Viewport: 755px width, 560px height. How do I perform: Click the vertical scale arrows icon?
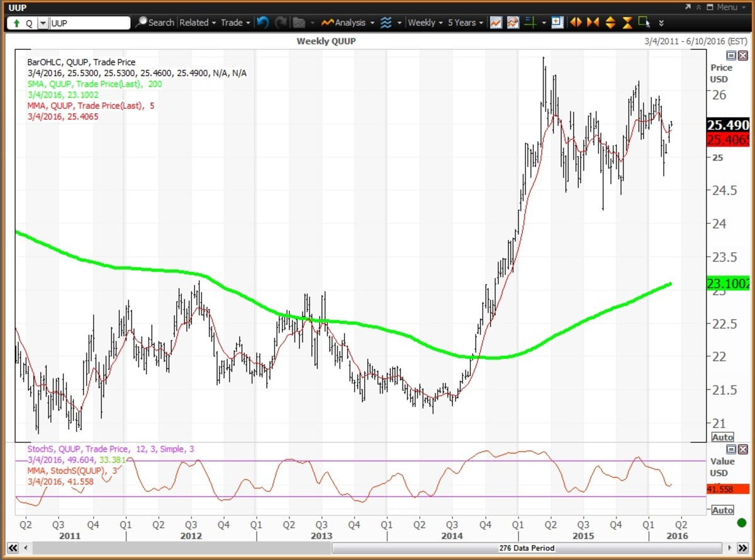pyautogui.click(x=610, y=23)
